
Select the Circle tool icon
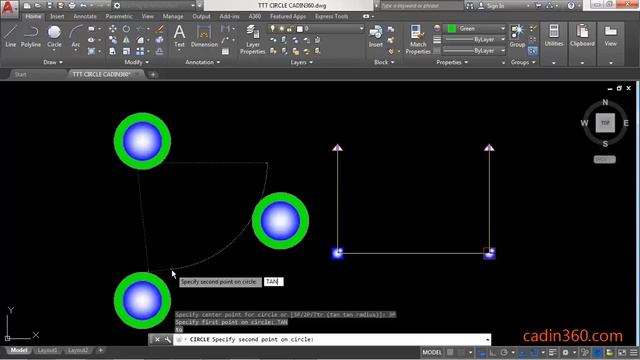pos(54,32)
